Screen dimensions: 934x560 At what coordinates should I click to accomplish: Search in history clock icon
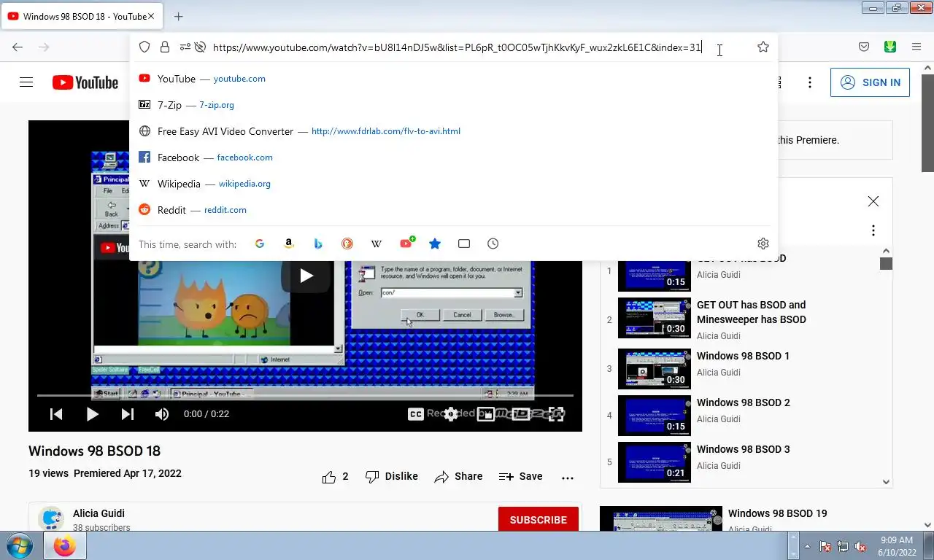493,244
